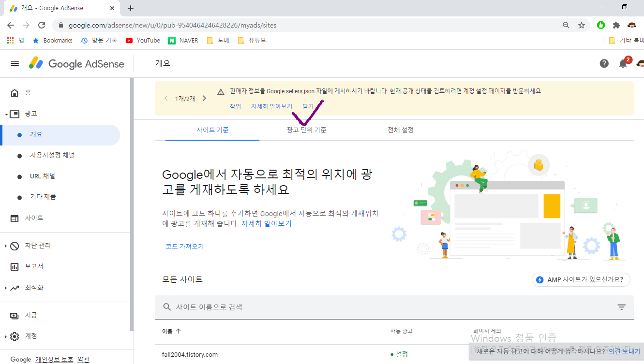Switch to 사이트 기준 tab
Screen dimensions: 644x364
212,130
